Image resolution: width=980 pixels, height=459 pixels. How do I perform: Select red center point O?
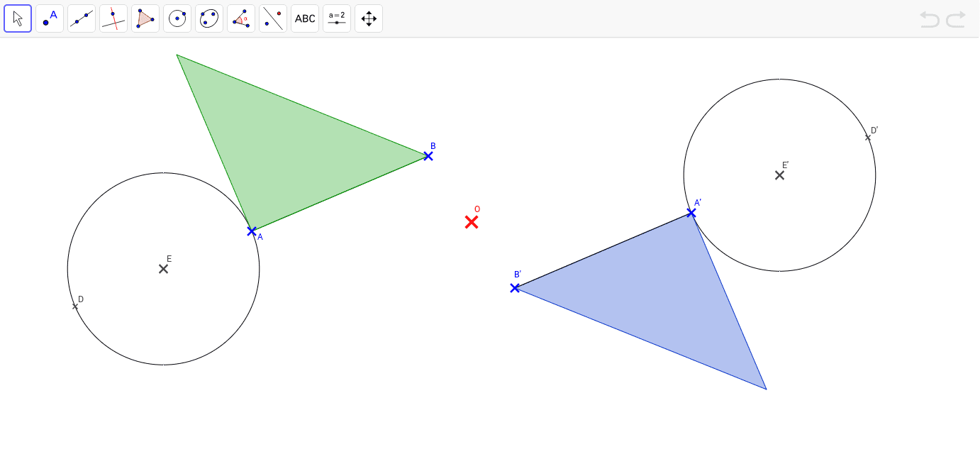click(x=472, y=222)
